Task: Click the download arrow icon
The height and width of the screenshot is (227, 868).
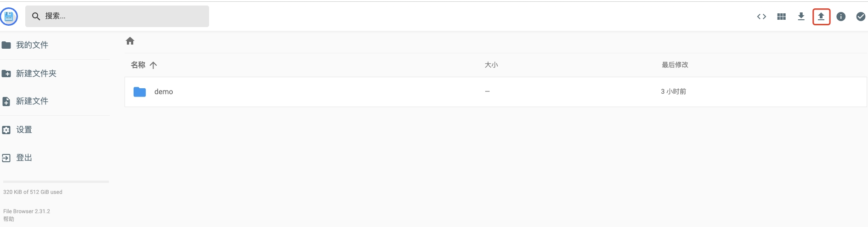Action: tap(801, 17)
